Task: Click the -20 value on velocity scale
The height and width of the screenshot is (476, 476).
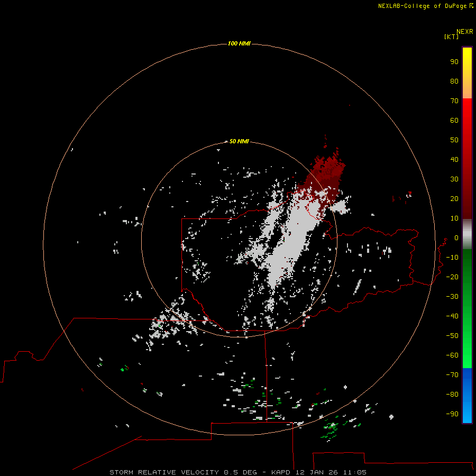Action: (452, 277)
